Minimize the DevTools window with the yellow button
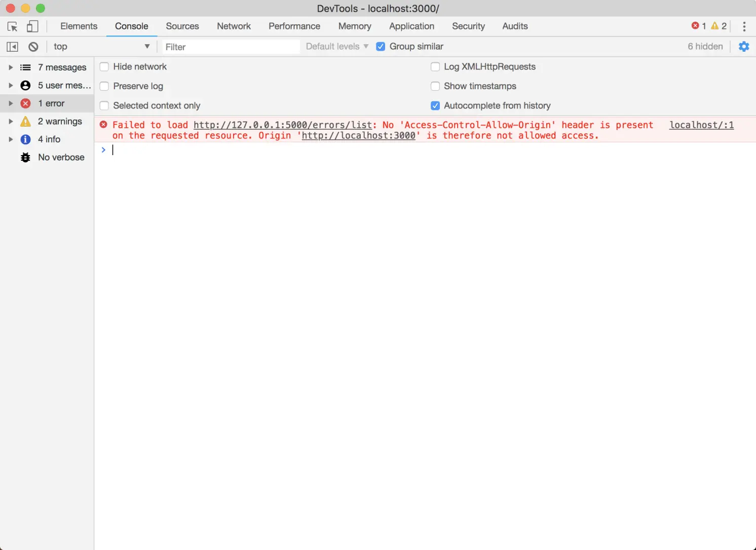Image resolution: width=756 pixels, height=550 pixels. [25, 8]
